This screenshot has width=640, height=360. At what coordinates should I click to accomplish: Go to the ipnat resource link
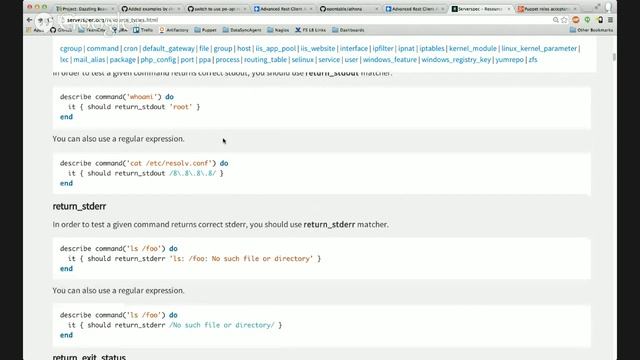(x=407, y=48)
